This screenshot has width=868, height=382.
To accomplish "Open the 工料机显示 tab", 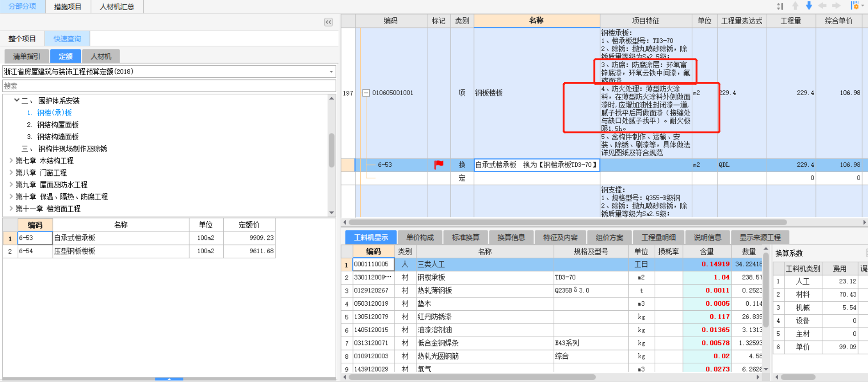I will pos(371,238).
